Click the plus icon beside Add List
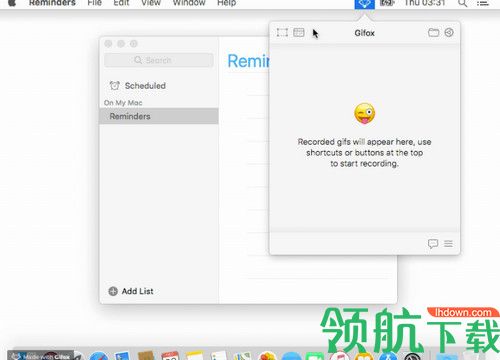 coord(113,291)
